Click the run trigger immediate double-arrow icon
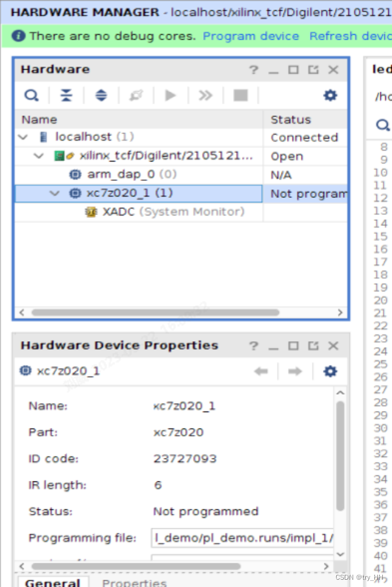This screenshot has height=587, width=392. point(205,95)
